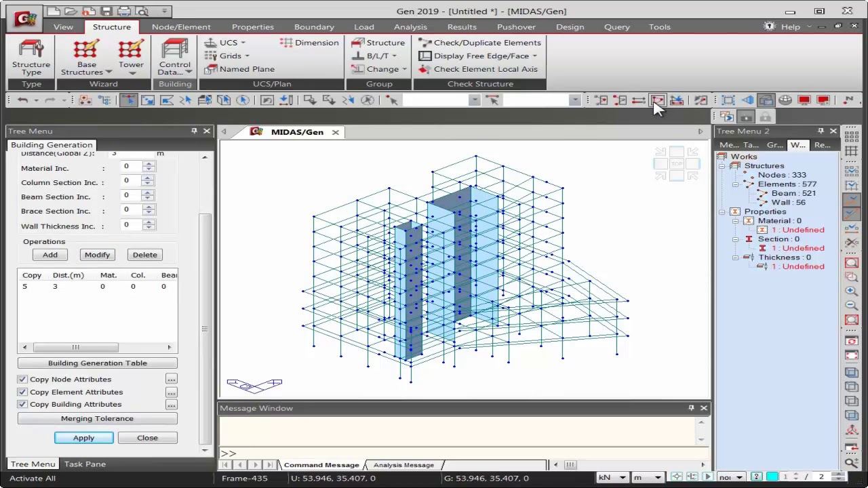Viewport: 868px width, 488px height.
Task: Click the Undo arrow icon
Action: [22, 100]
